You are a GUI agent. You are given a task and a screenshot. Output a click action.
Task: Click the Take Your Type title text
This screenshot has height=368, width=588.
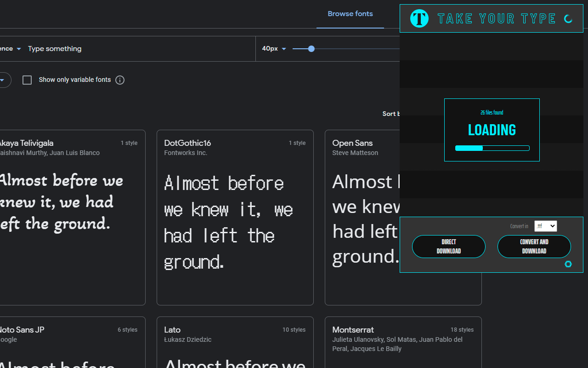click(x=497, y=19)
